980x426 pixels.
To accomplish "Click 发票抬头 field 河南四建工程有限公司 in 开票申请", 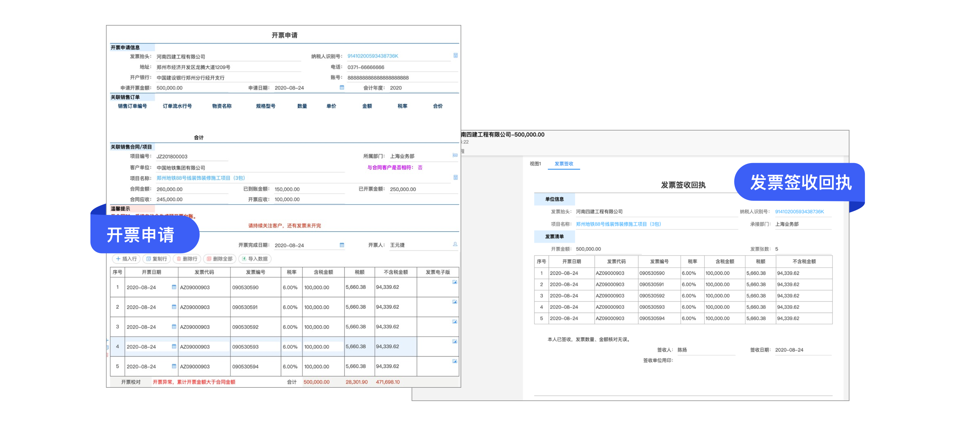I will (x=228, y=57).
